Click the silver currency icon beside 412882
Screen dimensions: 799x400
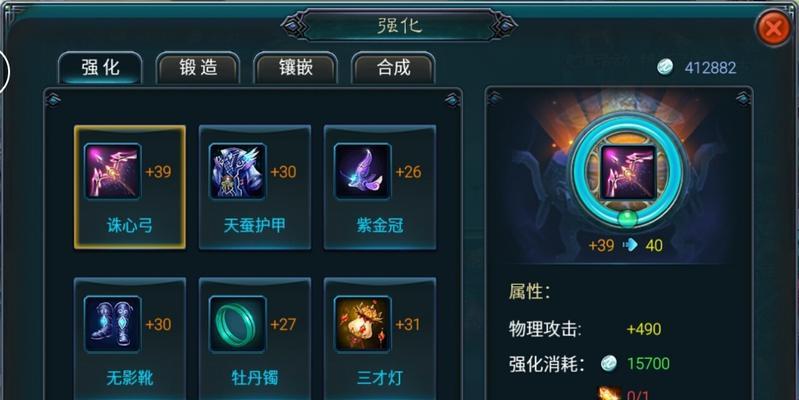665,67
